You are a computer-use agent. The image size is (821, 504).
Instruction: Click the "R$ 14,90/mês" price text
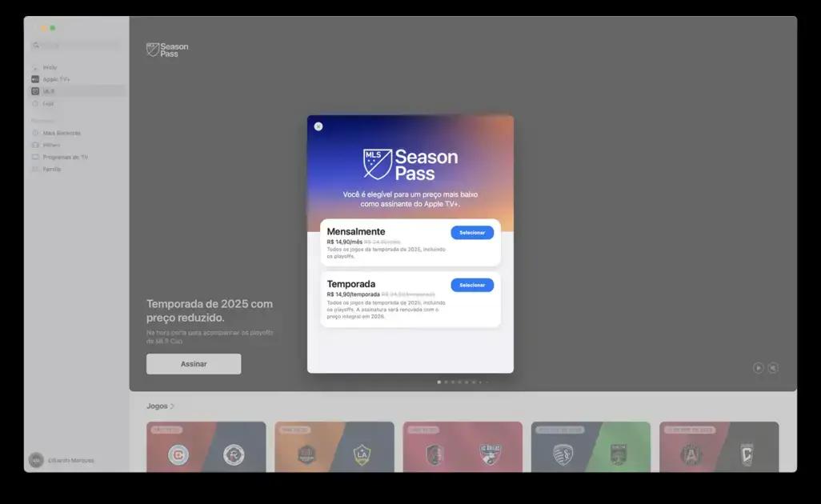345,242
